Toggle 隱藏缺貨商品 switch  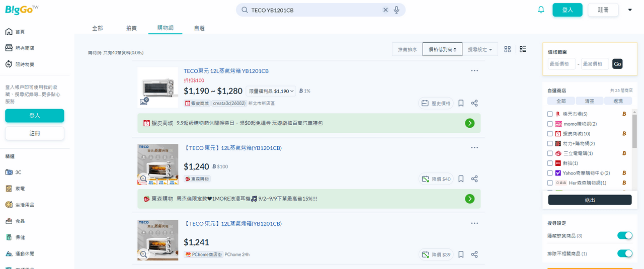pos(624,235)
